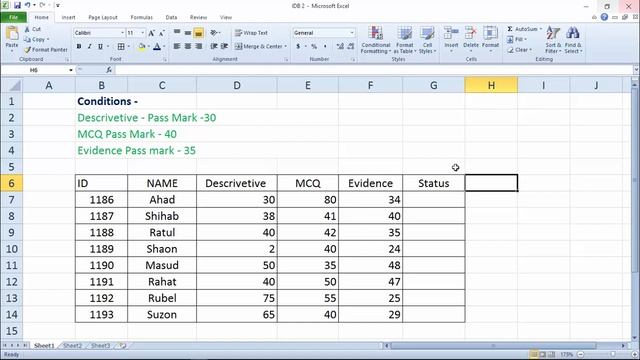Switch to the Page Layout tab
This screenshot has height=360, width=640.
[103, 17]
